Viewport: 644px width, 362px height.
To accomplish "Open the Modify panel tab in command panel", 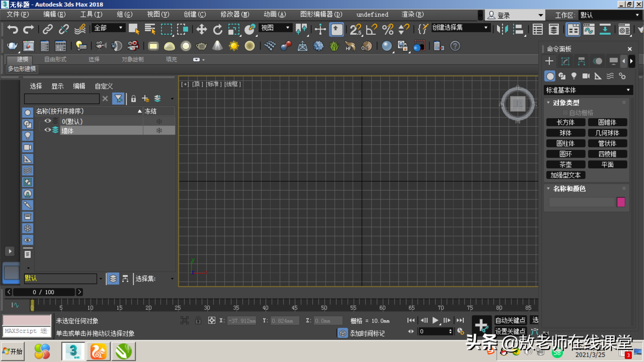I will 566,61.
